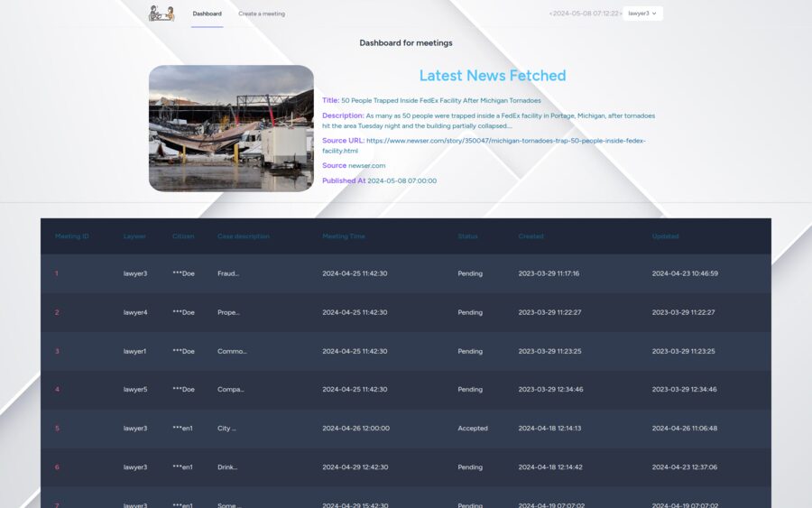Click lawyer5 in meeting 4 row
The width and height of the screenshot is (812, 508).
(135, 390)
